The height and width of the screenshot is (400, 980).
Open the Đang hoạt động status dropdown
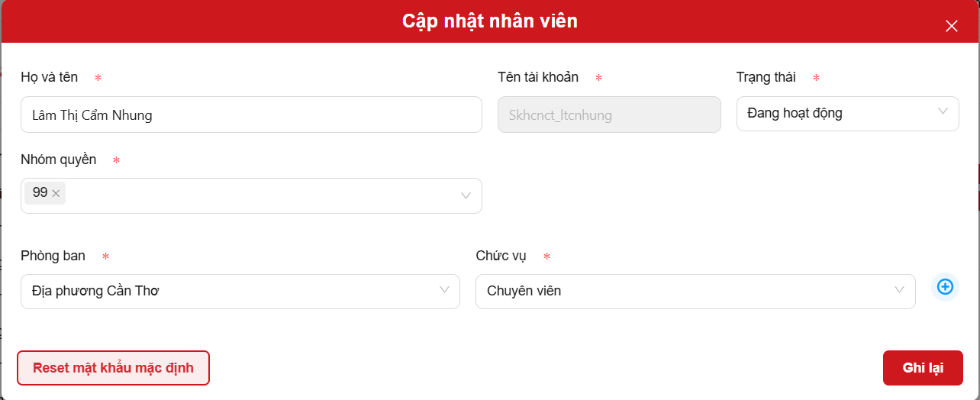[x=840, y=114]
